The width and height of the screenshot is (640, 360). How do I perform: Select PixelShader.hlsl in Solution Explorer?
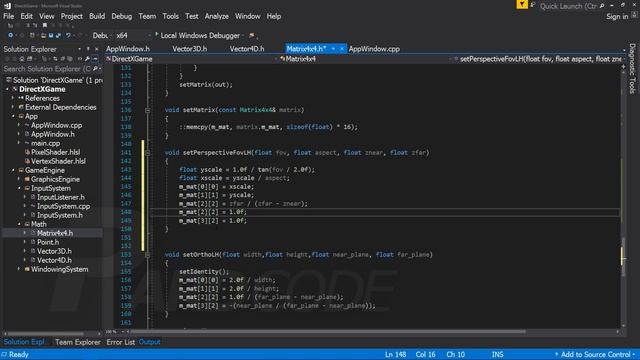tap(56, 152)
